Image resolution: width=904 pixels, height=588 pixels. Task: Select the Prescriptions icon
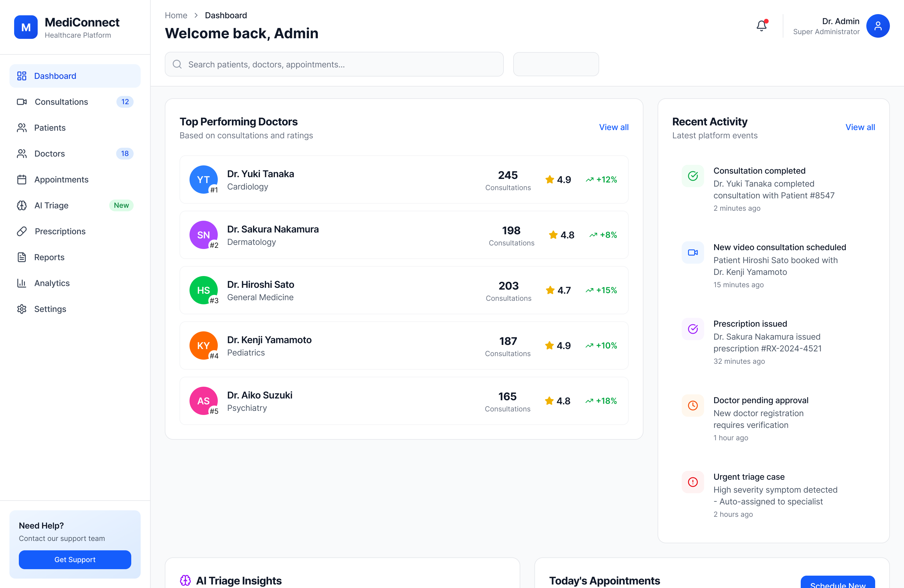point(22,231)
